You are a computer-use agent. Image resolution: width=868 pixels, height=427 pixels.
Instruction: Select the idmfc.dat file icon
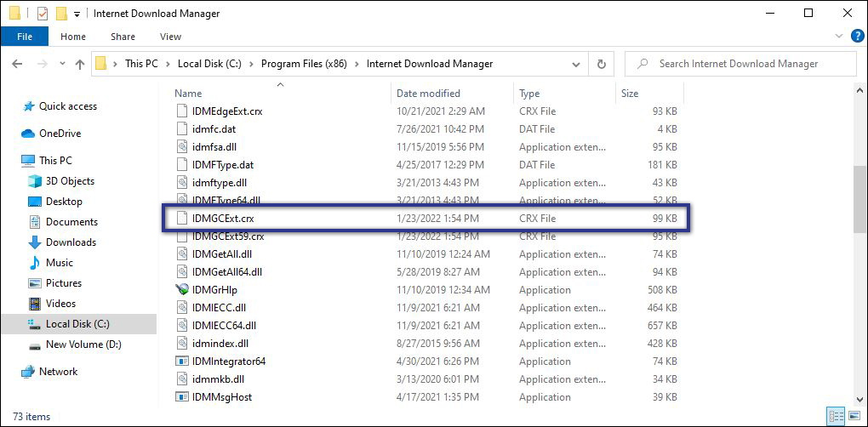pyautogui.click(x=182, y=129)
